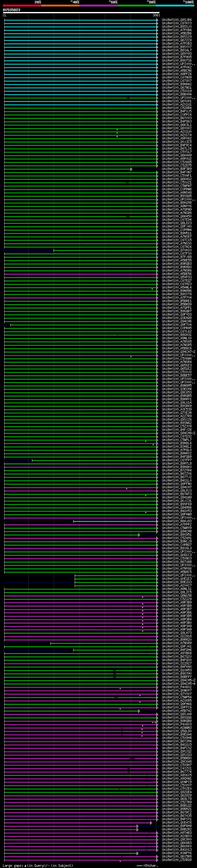Click the AV535823 query sequence label
Viewport: 197px width, 868px height.
[x=11, y=10]
